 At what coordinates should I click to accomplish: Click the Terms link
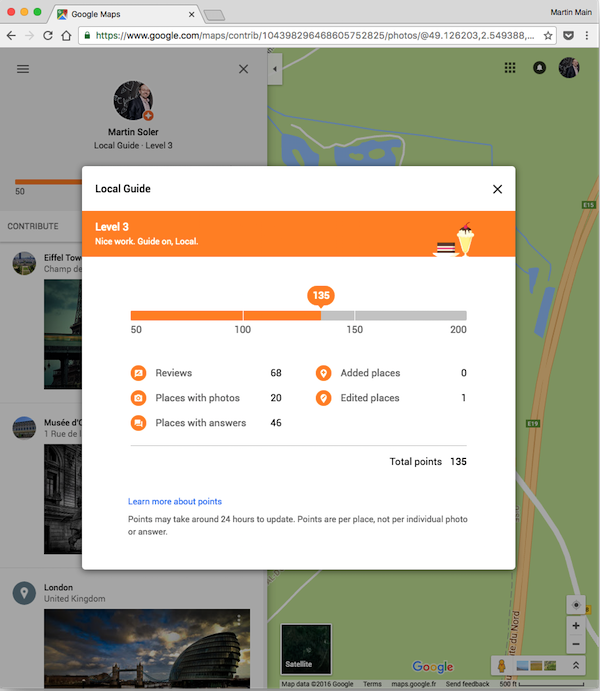[372, 684]
